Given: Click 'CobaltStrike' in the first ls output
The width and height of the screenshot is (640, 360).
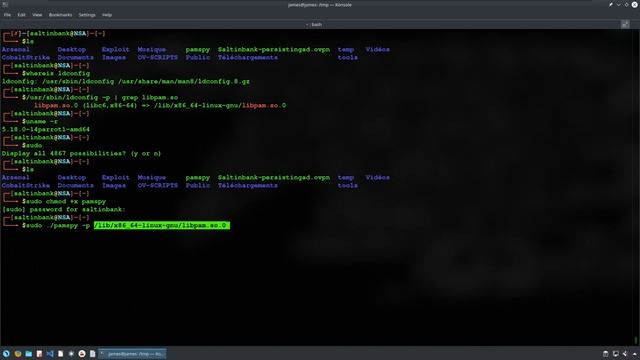Looking at the screenshot, I should click(26, 58).
